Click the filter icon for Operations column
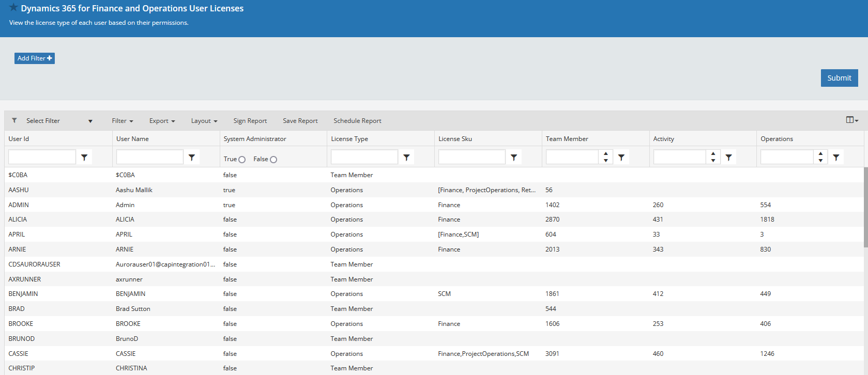 pyautogui.click(x=836, y=158)
